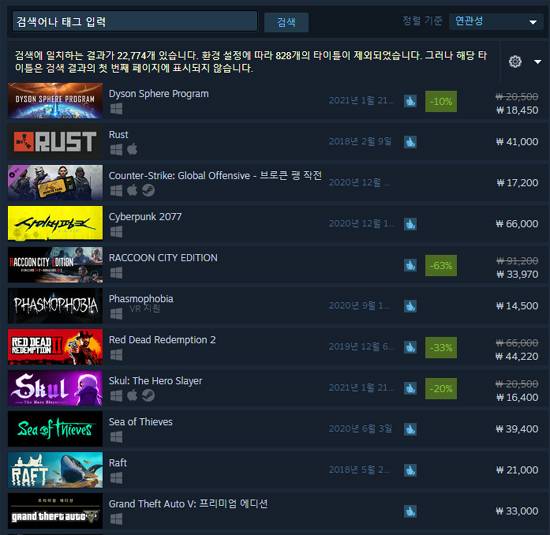The image size is (550, 535).
Task: Click the -20% discount badge for Skul
Action: pyautogui.click(x=441, y=389)
